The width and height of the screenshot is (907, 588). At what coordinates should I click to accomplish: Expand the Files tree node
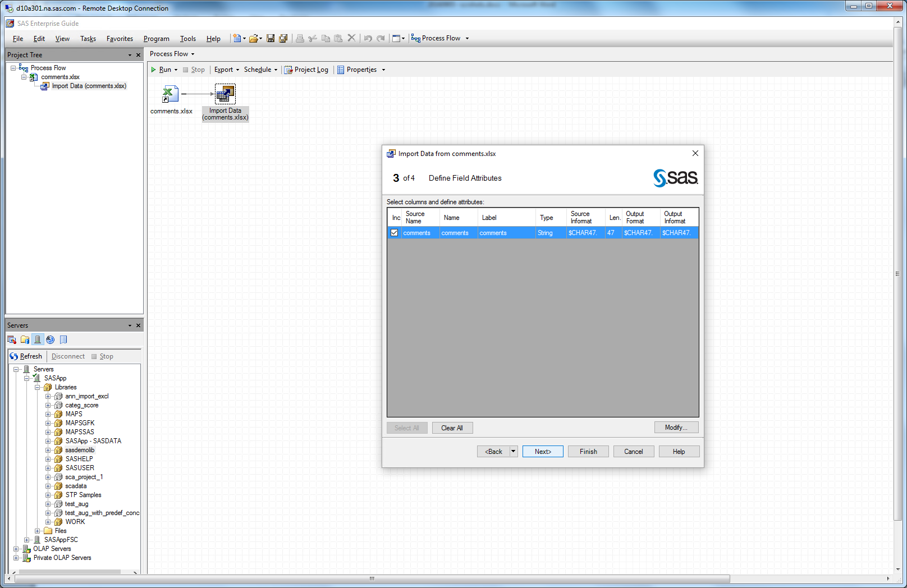tap(38, 531)
